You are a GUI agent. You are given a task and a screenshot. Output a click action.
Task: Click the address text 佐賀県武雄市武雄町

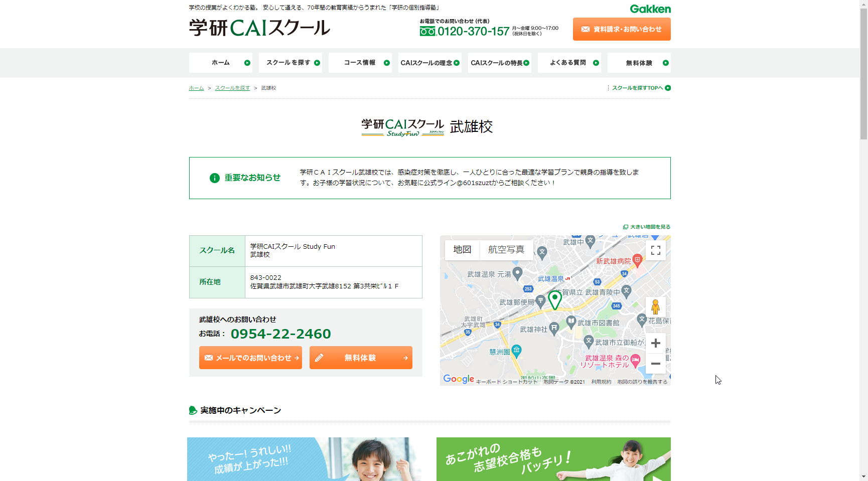click(x=324, y=286)
